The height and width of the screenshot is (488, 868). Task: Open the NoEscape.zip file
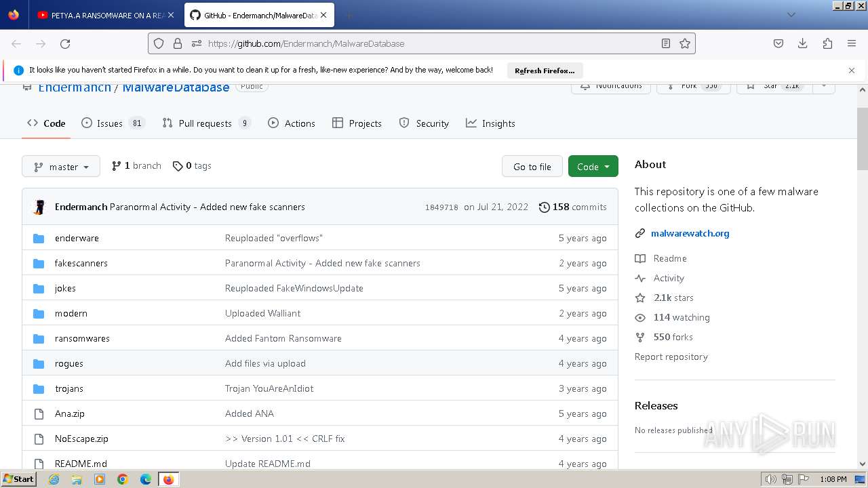81,439
